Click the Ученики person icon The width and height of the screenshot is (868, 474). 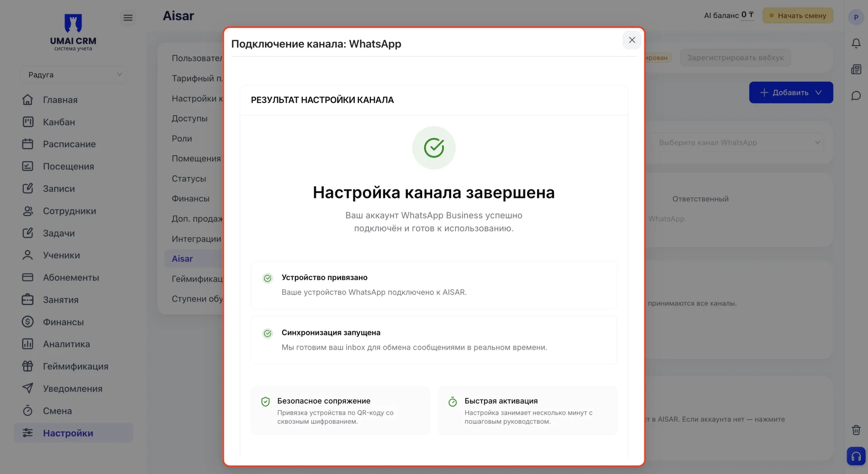28,255
